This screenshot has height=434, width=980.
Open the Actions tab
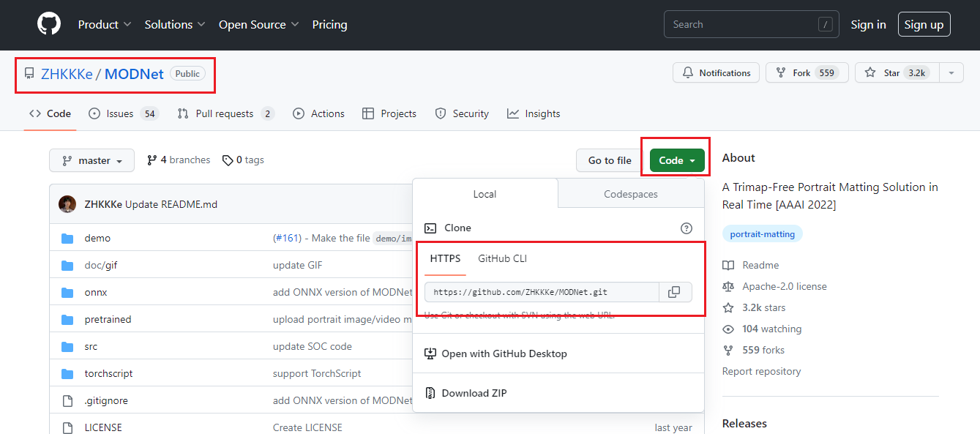(x=318, y=113)
